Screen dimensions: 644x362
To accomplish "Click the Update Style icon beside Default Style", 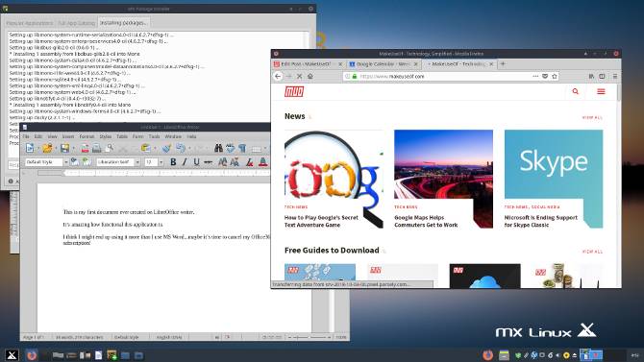I will 74,162.
